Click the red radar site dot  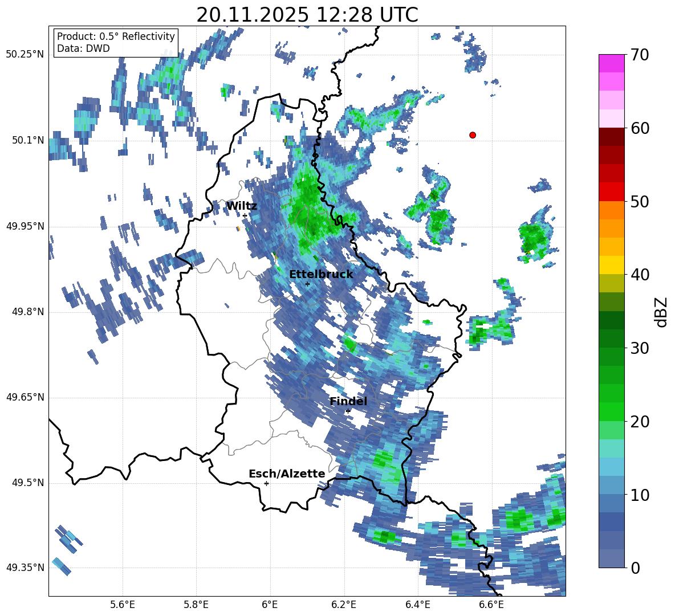coord(472,135)
